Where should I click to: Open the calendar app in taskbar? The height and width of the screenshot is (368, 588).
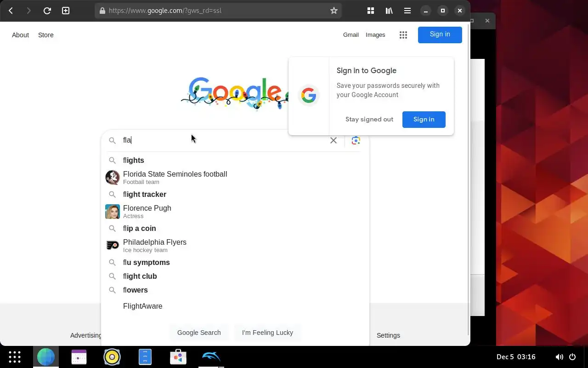click(x=79, y=357)
